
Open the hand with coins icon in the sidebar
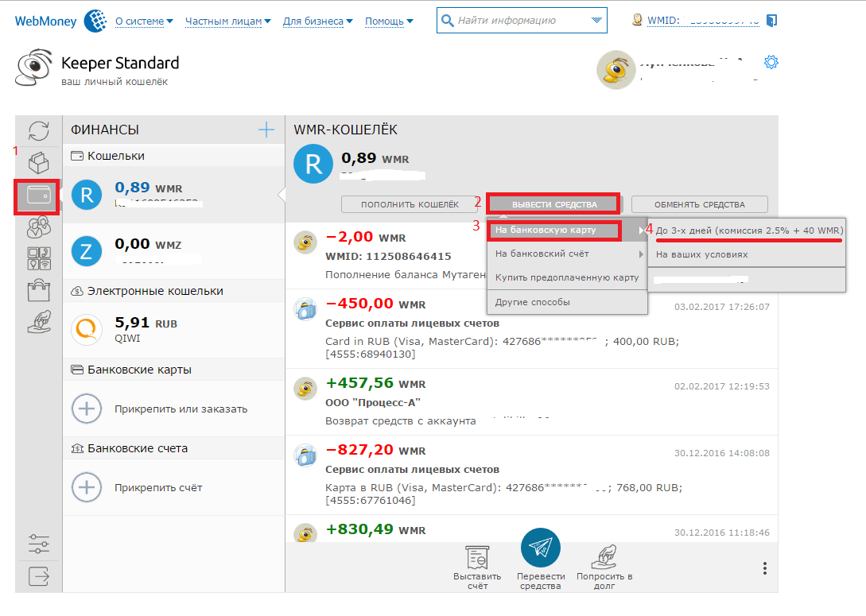click(39, 322)
